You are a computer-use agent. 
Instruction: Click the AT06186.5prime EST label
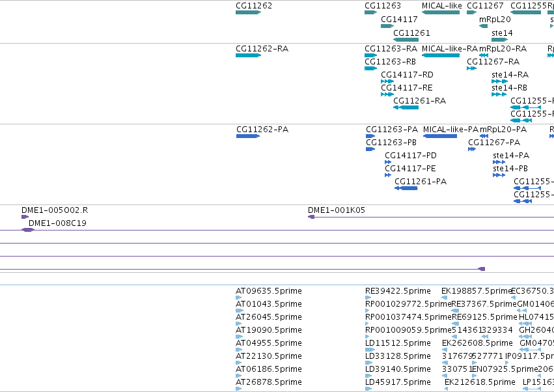coord(269,370)
